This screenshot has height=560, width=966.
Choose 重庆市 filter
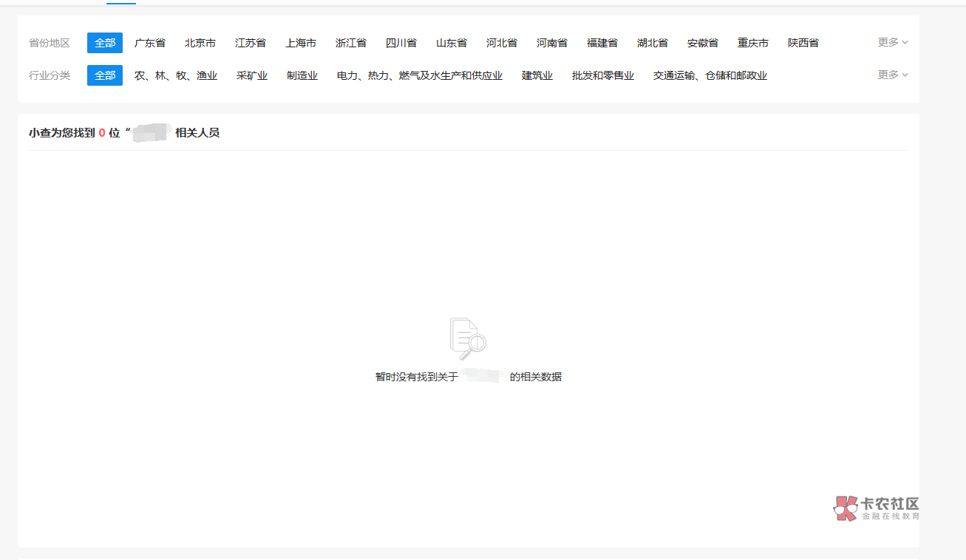click(753, 43)
